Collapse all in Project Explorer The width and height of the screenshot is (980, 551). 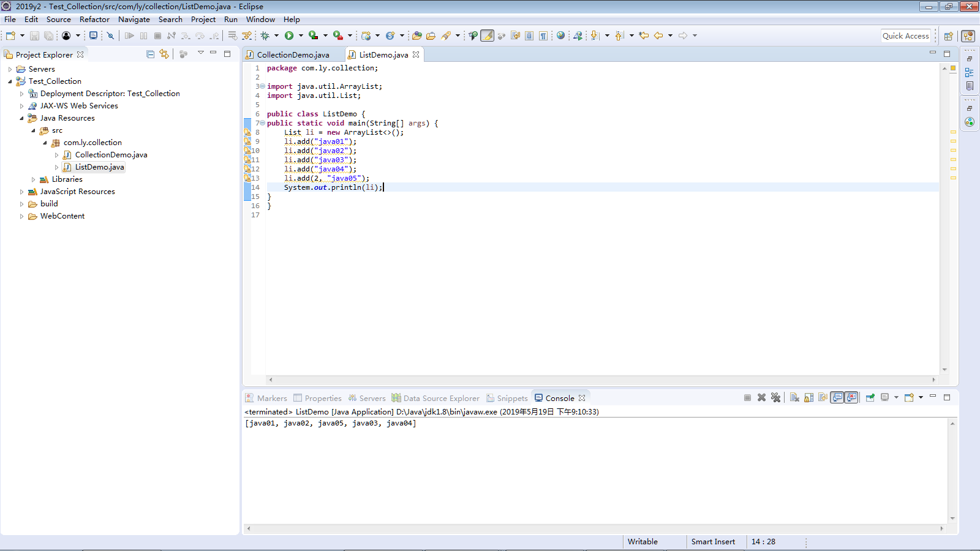tap(150, 54)
